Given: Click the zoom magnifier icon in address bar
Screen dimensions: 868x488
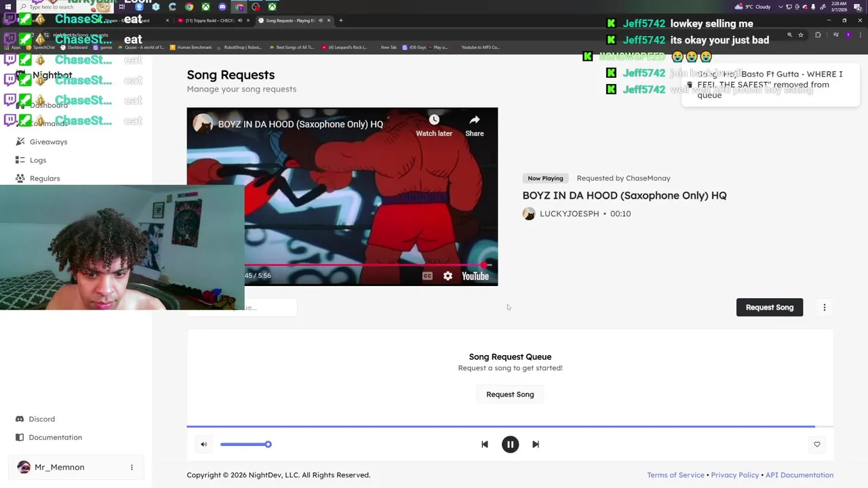Looking at the screenshot, I should (x=789, y=35).
